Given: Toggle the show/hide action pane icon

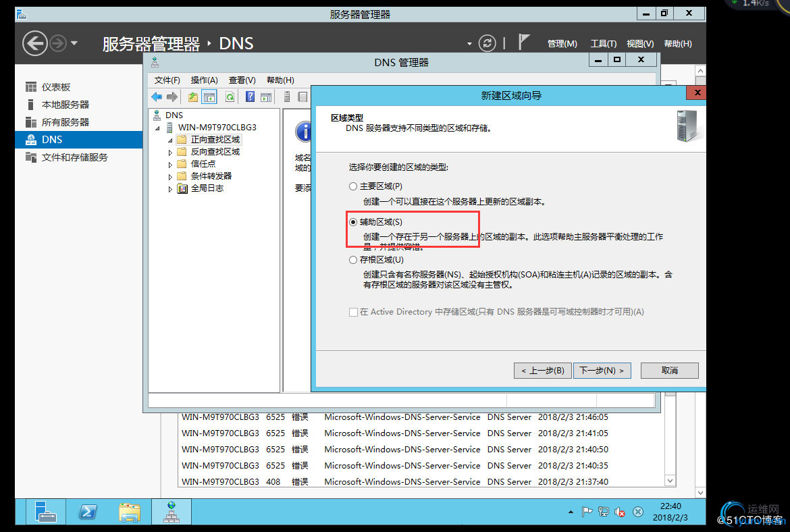Looking at the screenshot, I should tap(266, 97).
